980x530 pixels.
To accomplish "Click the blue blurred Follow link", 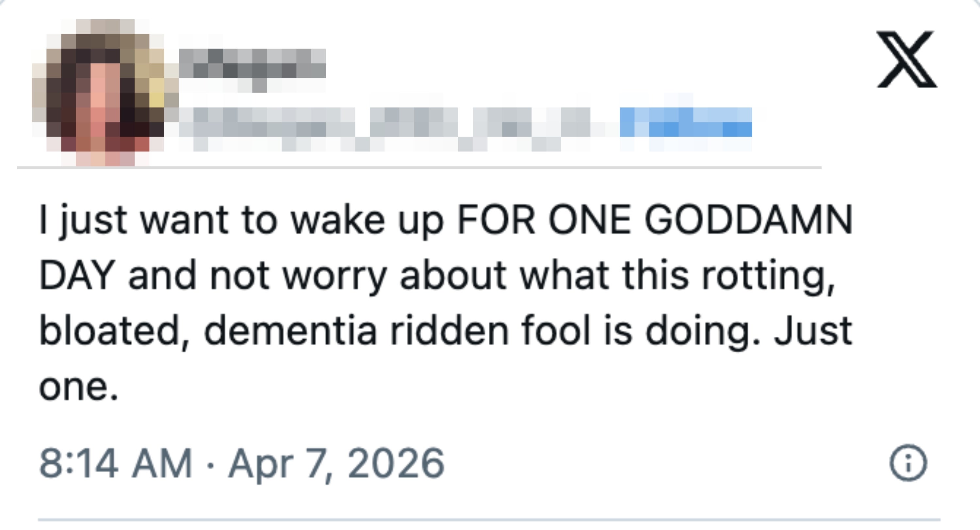I will click(x=686, y=122).
